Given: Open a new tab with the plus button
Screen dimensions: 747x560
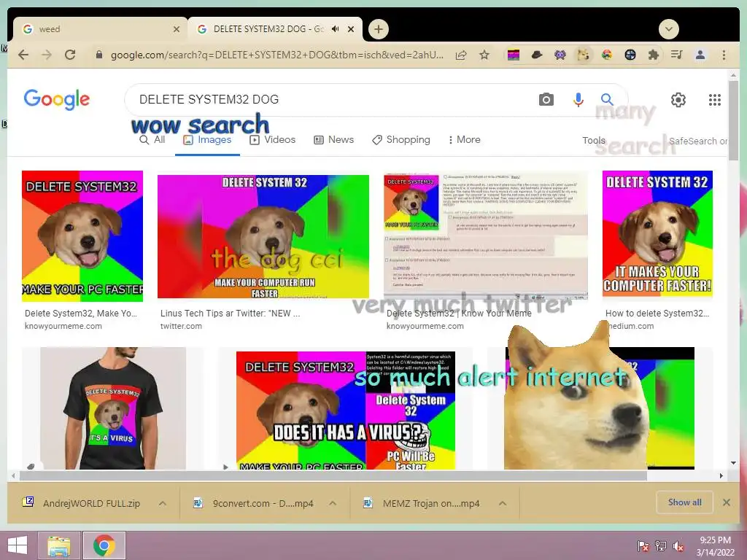Looking at the screenshot, I should pos(379,29).
